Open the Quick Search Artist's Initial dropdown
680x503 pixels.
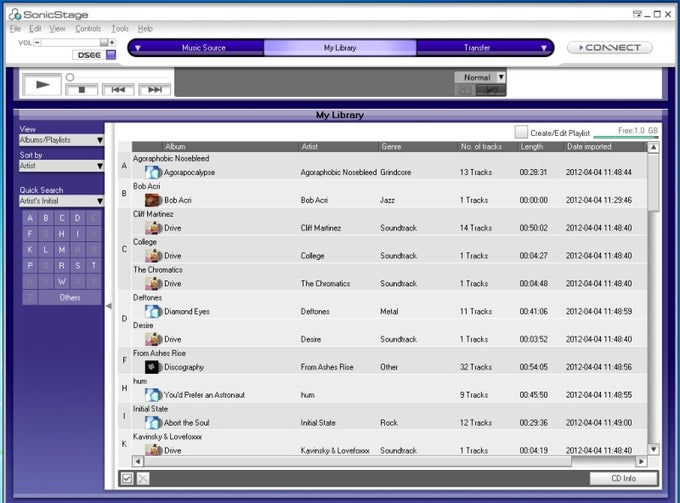click(x=61, y=201)
